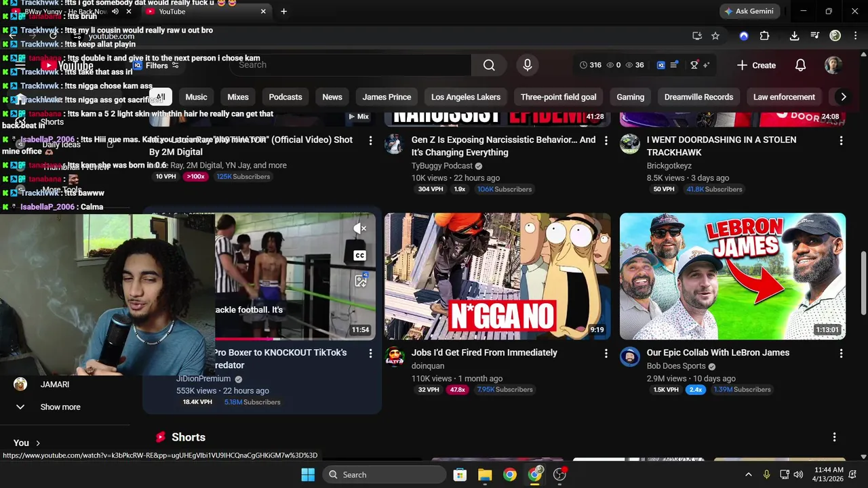Open the Bob Does Sports channel avatar
The image size is (868, 488).
click(630, 357)
